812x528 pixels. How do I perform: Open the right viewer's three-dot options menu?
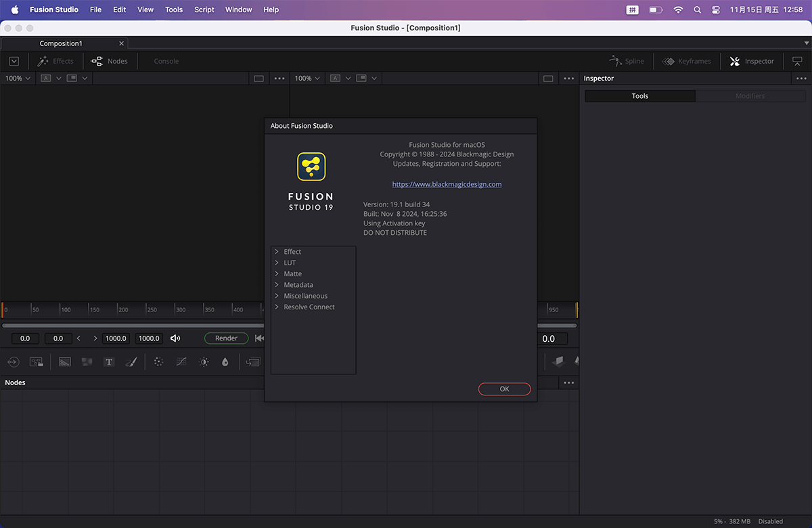click(x=569, y=79)
